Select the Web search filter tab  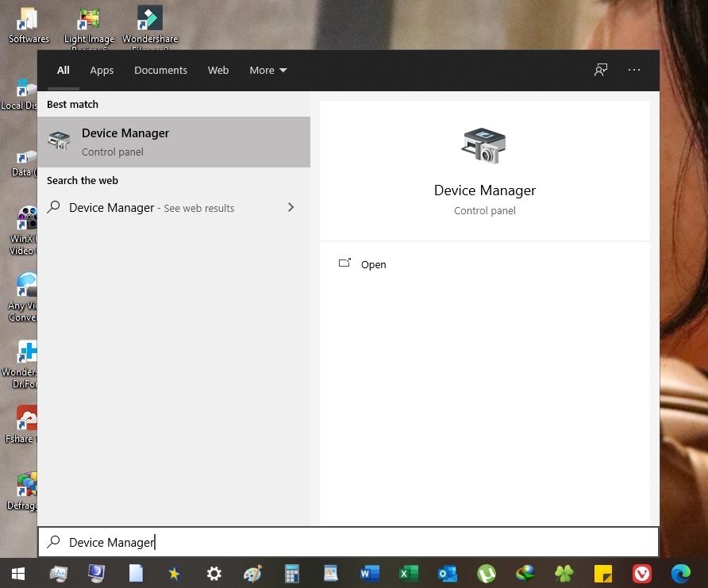point(218,71)
